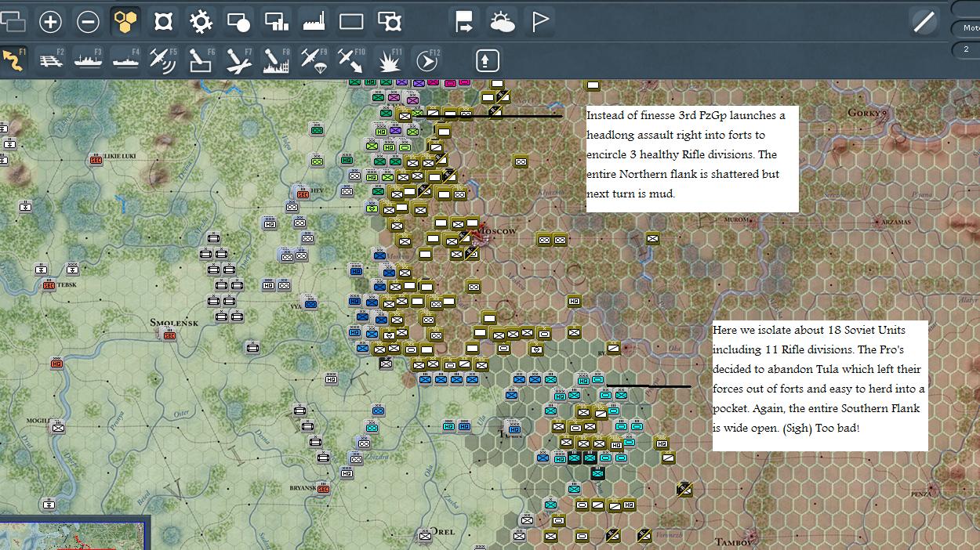The width and height of the screenshot is (980, 550).
Task: Select F3 naval transport ship icon
Action: (x=88, y=60)
